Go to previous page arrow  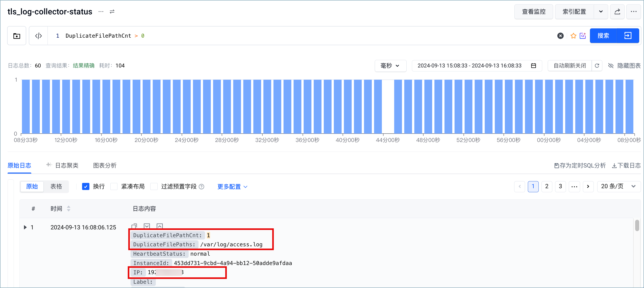point(520,186)
